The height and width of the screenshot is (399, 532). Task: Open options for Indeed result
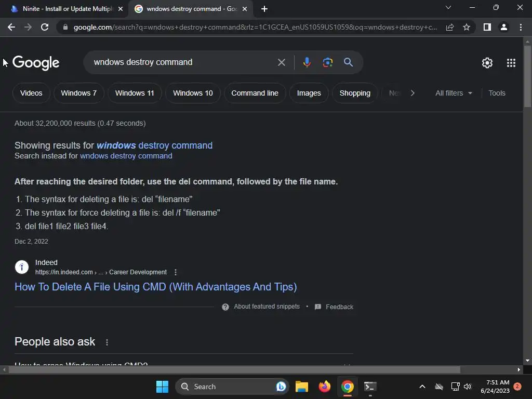(x=176, y=272)
